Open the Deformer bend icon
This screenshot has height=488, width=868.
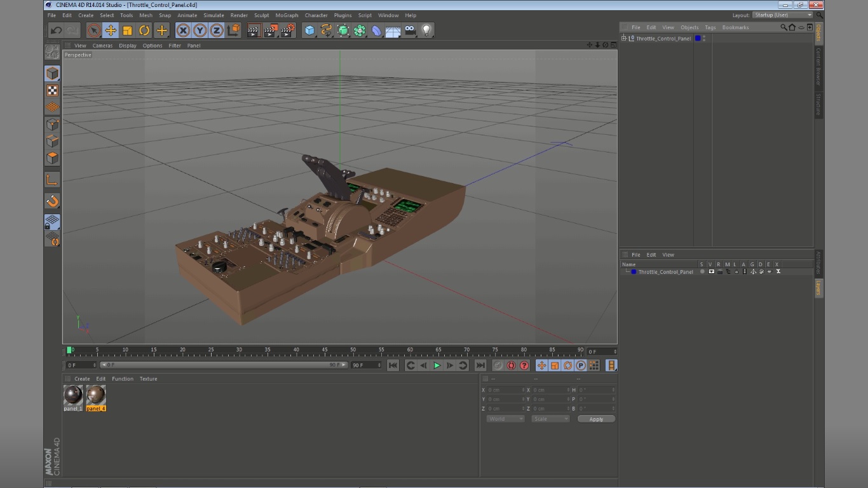tap(377, 30)
